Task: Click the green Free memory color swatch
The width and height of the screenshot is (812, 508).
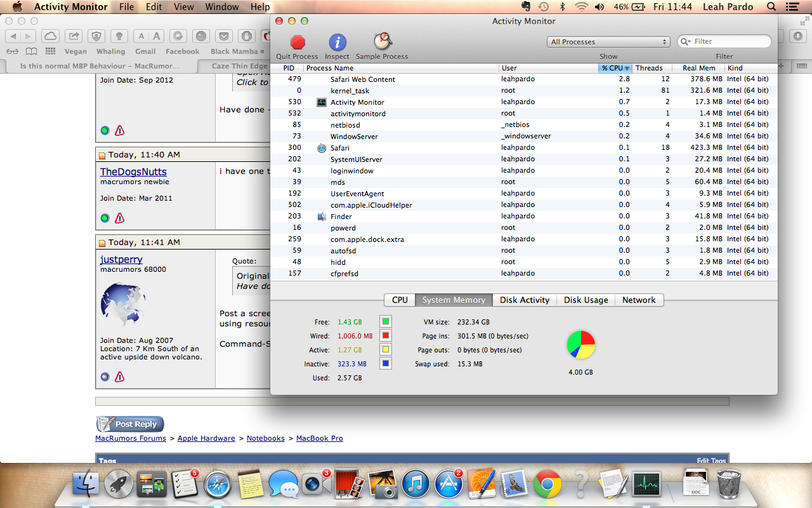Action: coord(385,322)
